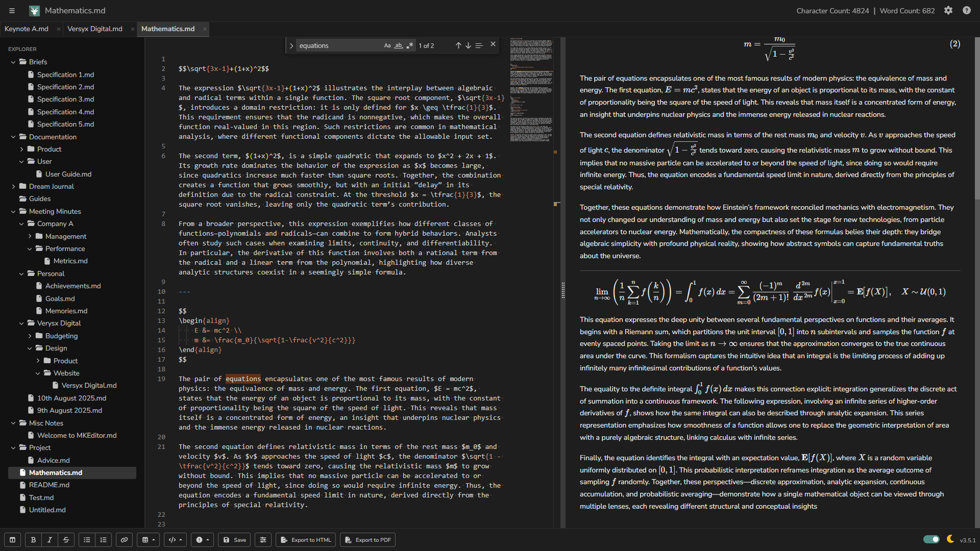Click the Save button
The width and height of the screenshot is (980, 551).
(235, 540)
